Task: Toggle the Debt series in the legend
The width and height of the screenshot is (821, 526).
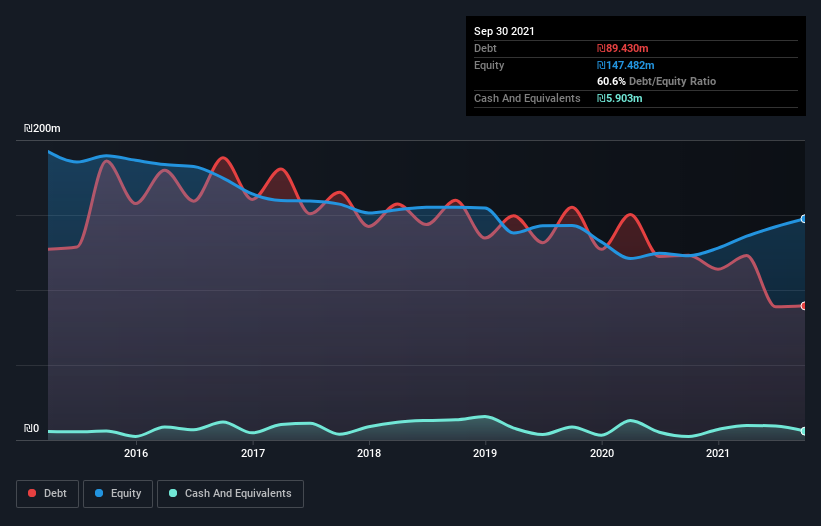Action: click(47, 494)
